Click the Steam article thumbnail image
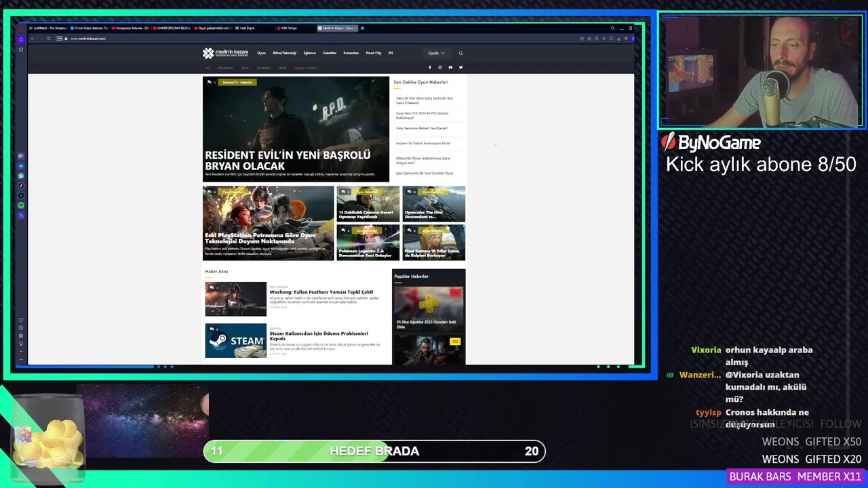 [236, 341]
